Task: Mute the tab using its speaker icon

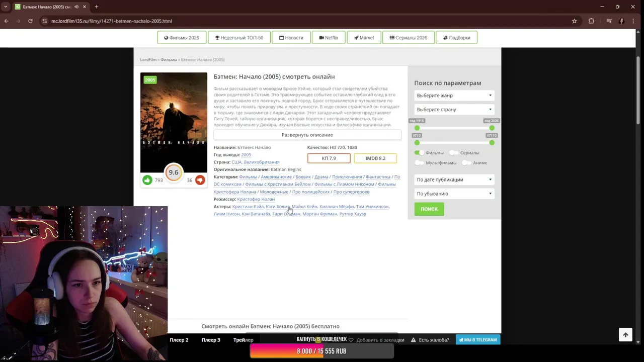Action: 76,7
